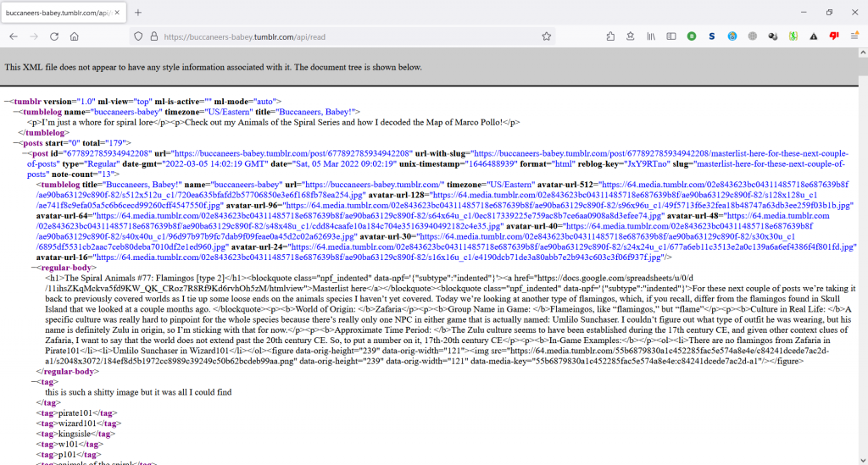The height and width of the screenshot is (465, 868).
Task: Click the closing /tumblelog tag
Action: click(x=43, y=133)
